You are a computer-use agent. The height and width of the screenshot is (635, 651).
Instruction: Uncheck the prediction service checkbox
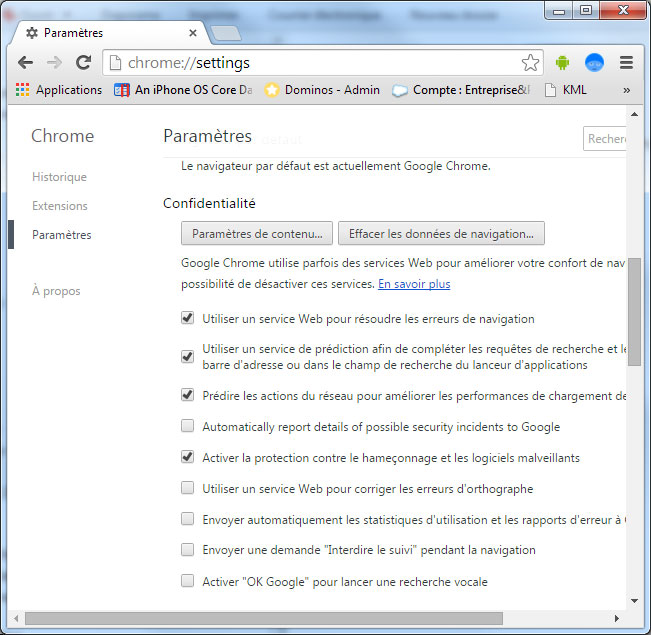click(x=187, y=356)
